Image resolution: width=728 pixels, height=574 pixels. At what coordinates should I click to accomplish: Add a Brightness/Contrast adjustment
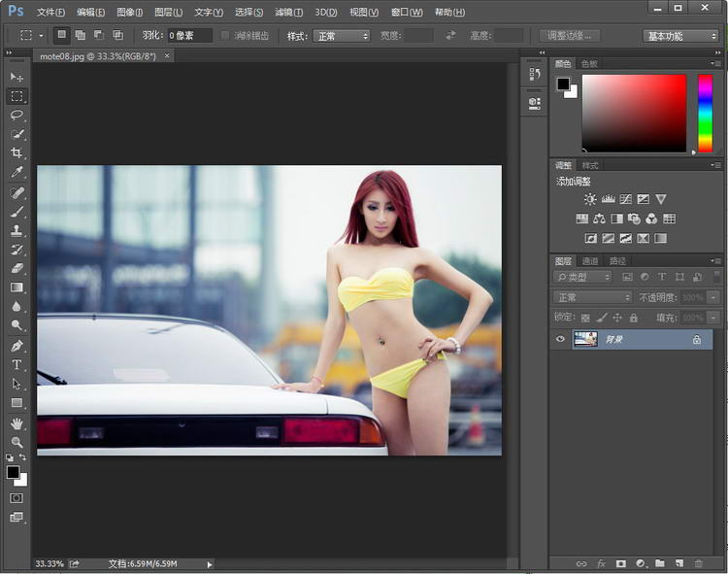590,199
